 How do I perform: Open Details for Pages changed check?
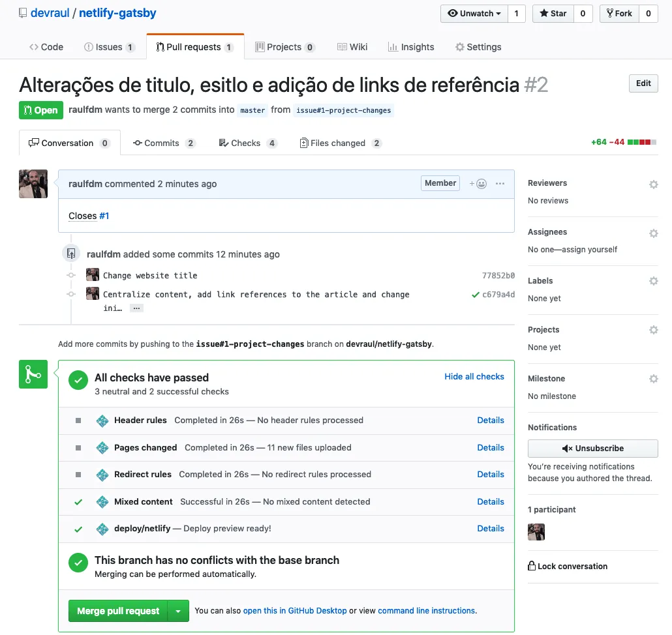coord(490,447)
